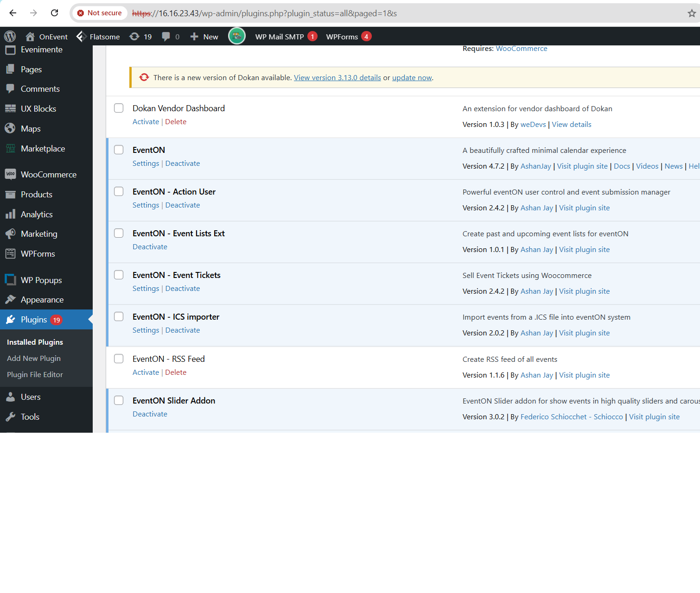Click the Marketing megaphone icon
Viewport: 700px width, 593px height.
[10, 234]
